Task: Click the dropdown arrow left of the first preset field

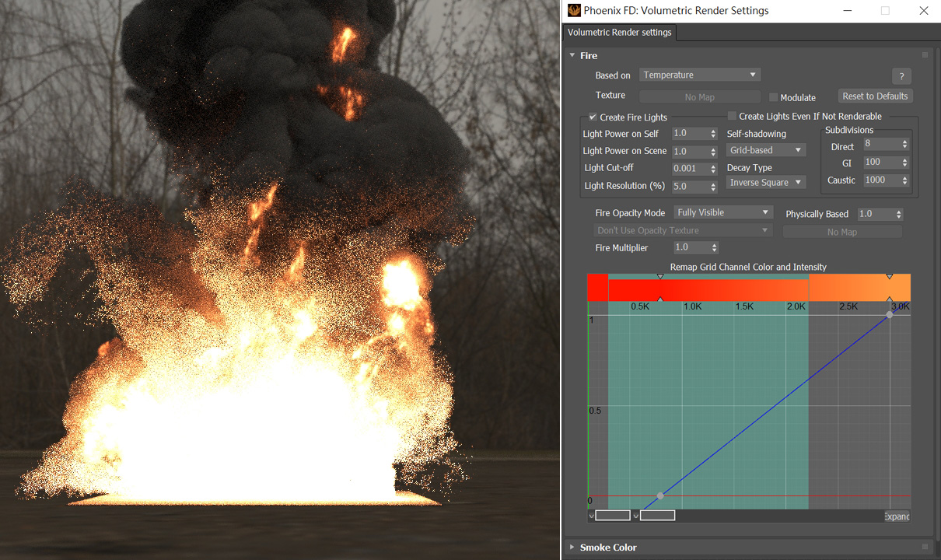Action: click(x=591, y=515)
